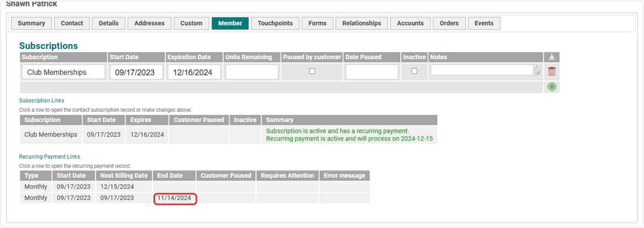Viewport: 644px width, 228px height.
Task: Add a new subscription with the green plus icon
Action: [552, 87]
